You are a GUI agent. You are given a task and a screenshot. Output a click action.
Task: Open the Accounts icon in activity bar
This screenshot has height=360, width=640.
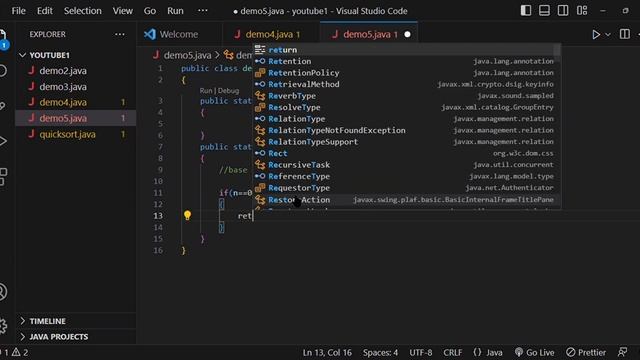point(3,292)
